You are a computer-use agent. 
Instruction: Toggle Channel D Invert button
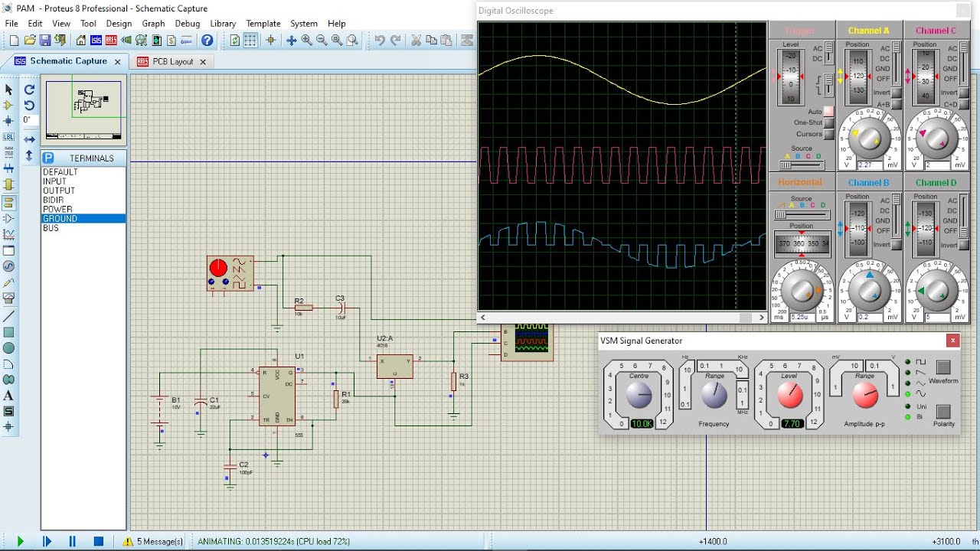[964, 245]
